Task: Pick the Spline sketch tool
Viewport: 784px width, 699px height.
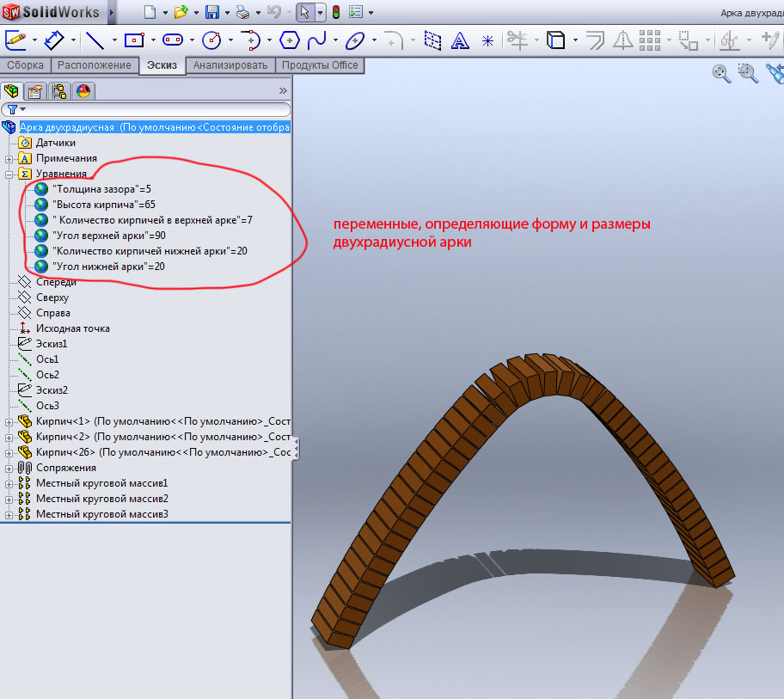Action: (316, 40)
